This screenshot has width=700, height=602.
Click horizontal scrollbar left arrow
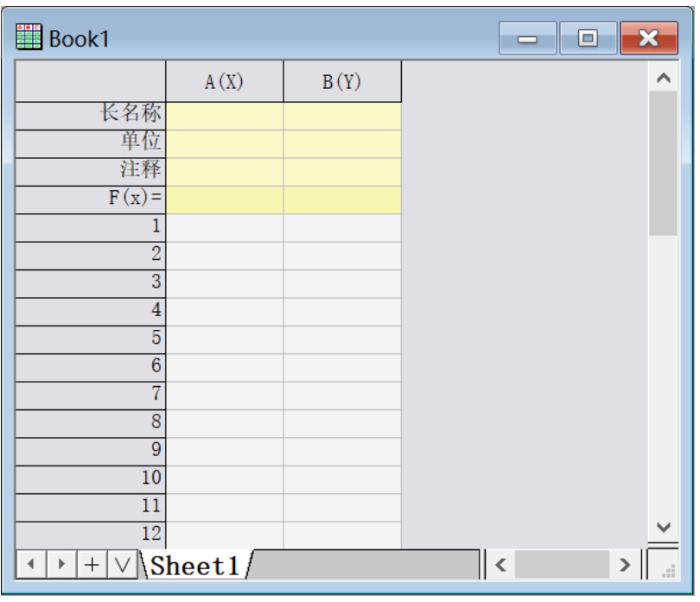point(500,565)
